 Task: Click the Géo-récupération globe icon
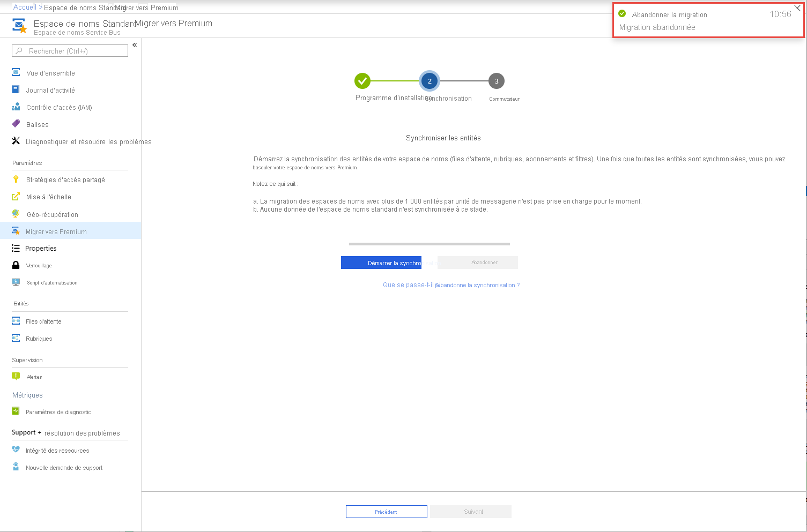click(x=16, y=214)
